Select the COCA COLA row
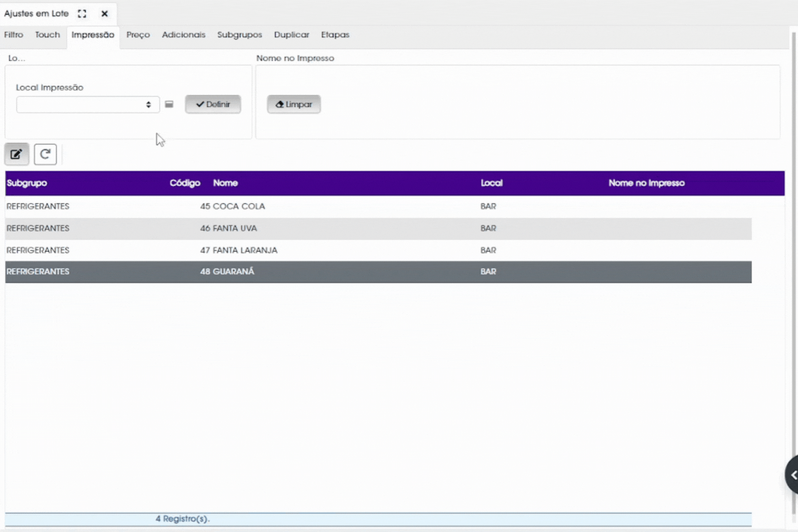The image size is (798, 532). click(x=378, y=206)
